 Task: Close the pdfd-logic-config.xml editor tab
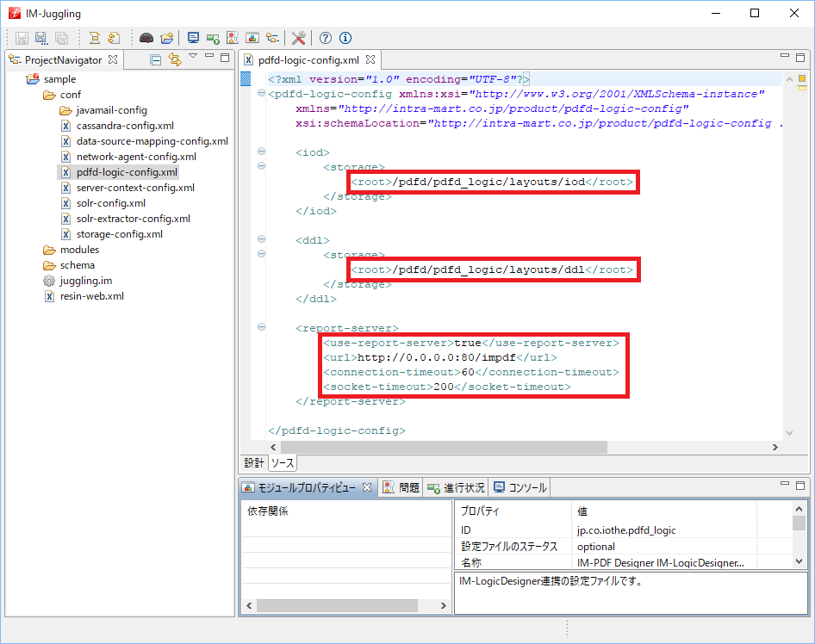370,59
